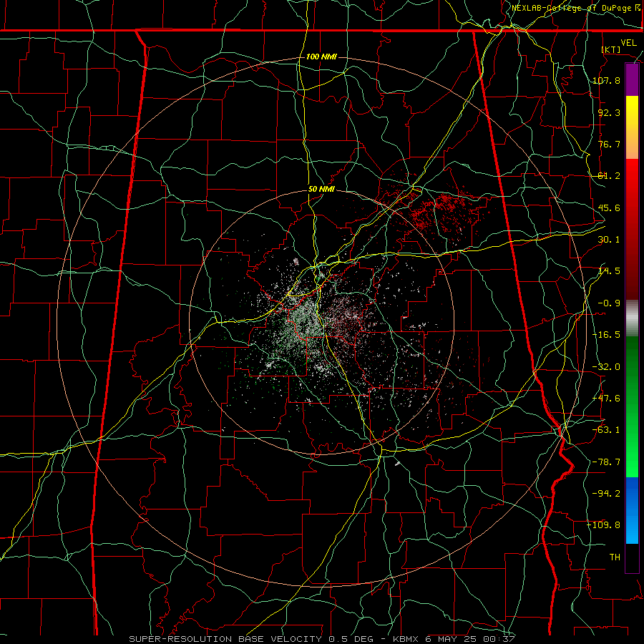The height and width of the screenshot is (644, 644).
Task: Click the 92.3 velocity scale value
Action: (x=609, y=112)
